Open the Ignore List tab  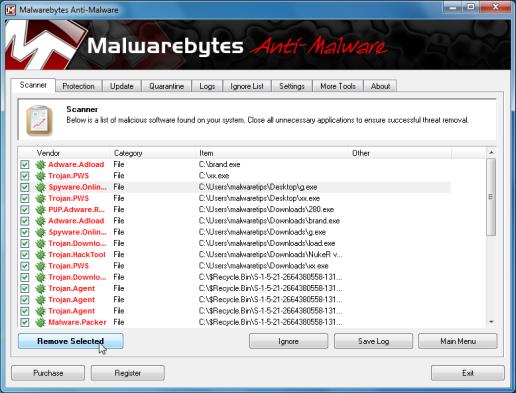(x=247, y=86)
